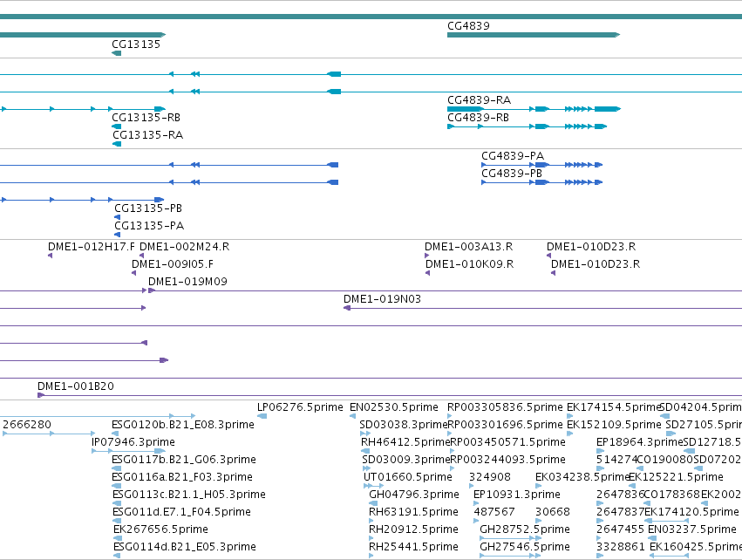Image resolution: width=742 pixels, height=560 pixels.
Task: Select EST EK267656.5prime label
Action: pyautogui.click(x=160, y=529)
